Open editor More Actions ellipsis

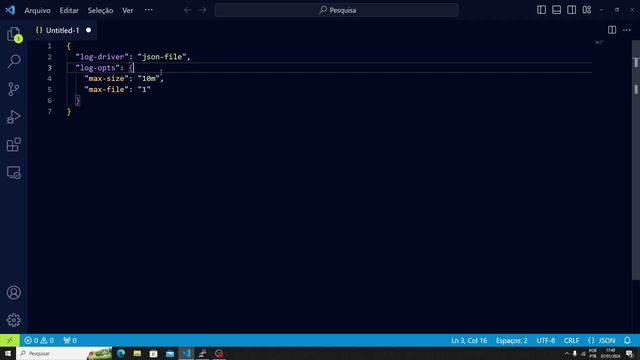(627, 30)
